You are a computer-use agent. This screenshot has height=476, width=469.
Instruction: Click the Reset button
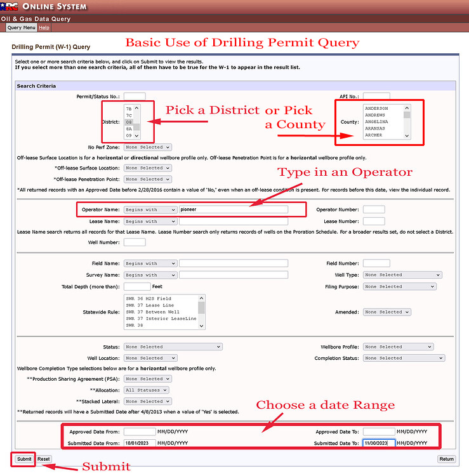point(43,459)
